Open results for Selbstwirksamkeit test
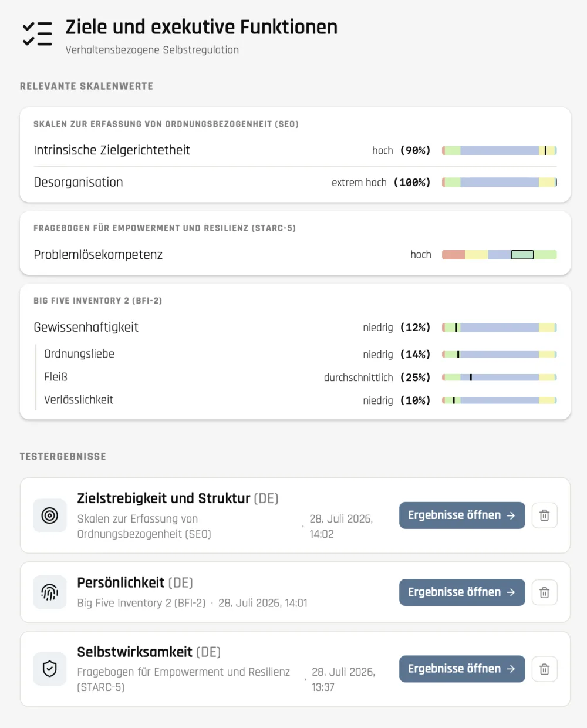The height and width of the screenshot is (728, 587). click(462, 669)
